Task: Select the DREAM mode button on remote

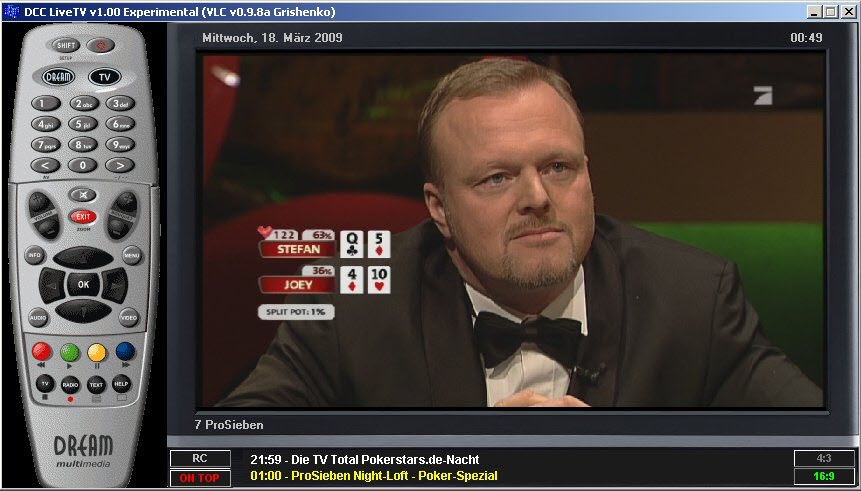Action: click(58, 77)
